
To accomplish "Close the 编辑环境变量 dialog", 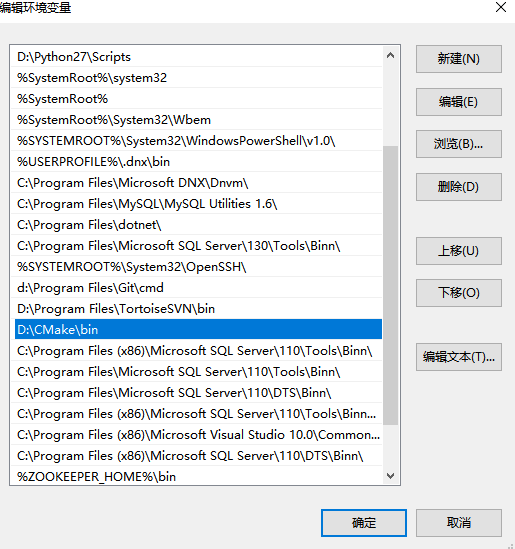I will pos(501,7).
